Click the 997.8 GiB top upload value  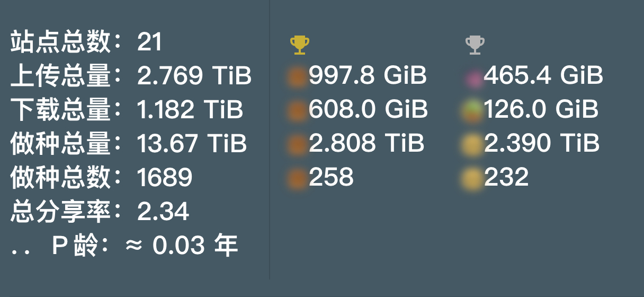[368, 75]
